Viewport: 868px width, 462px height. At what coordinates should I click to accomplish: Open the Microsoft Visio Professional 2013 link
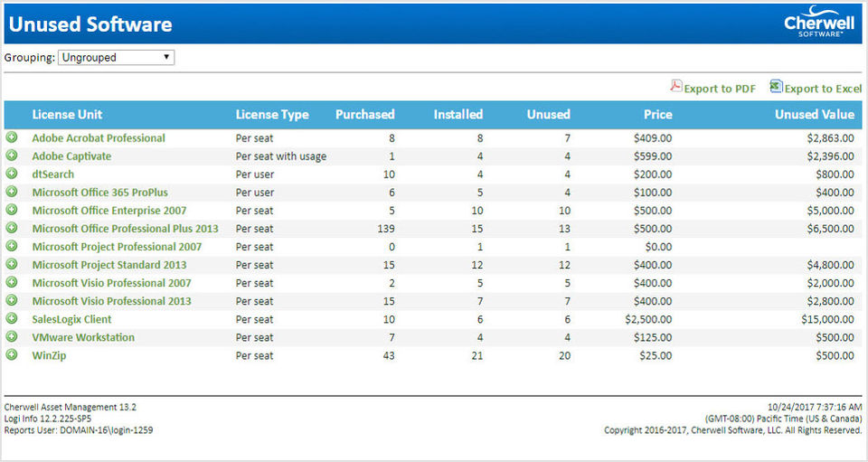click(111, 302)
